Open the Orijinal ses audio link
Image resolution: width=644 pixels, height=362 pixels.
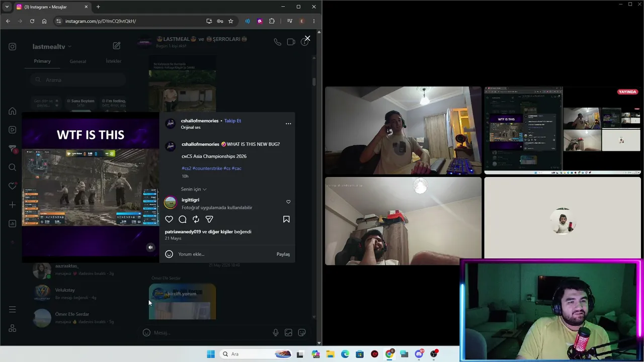(x=191, y=127)
